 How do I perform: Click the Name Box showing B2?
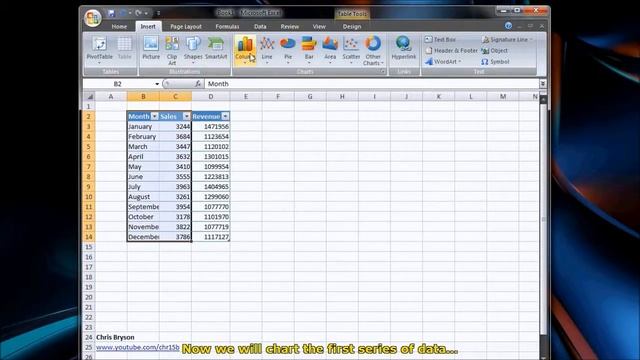click(x=118, y=84)
